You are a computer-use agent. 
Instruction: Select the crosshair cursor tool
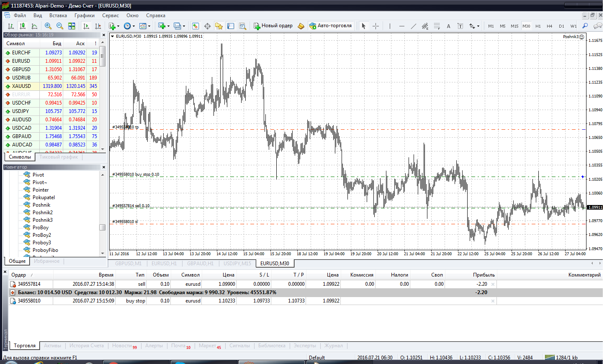(376, 26)
